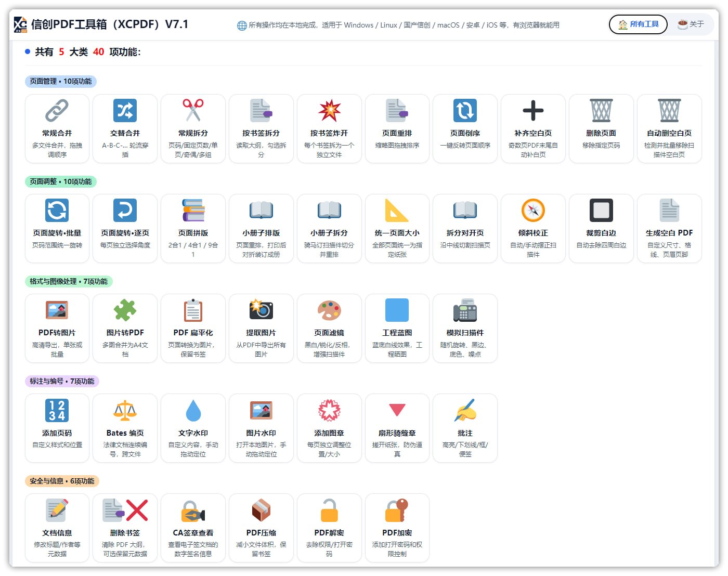Open the 按书签炸开 explosion icon
Screen dimensions: 728x576
(329, 111)
